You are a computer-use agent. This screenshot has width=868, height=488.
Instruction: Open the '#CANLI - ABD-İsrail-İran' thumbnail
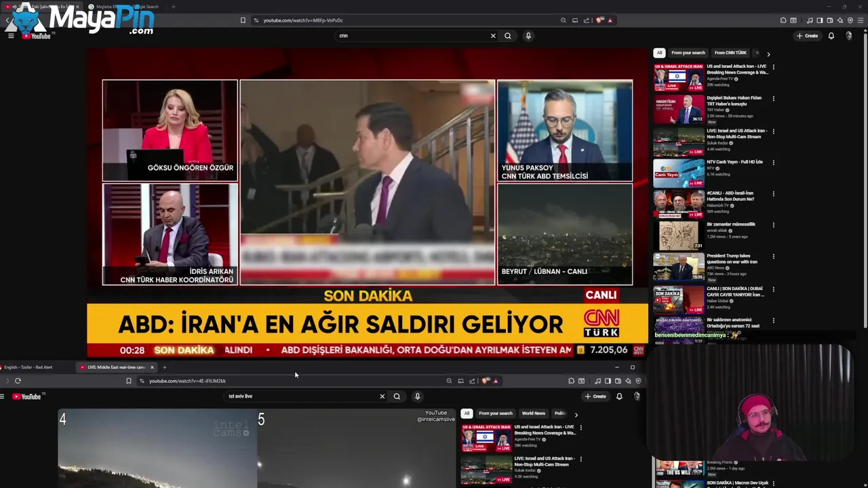(679, 205)
